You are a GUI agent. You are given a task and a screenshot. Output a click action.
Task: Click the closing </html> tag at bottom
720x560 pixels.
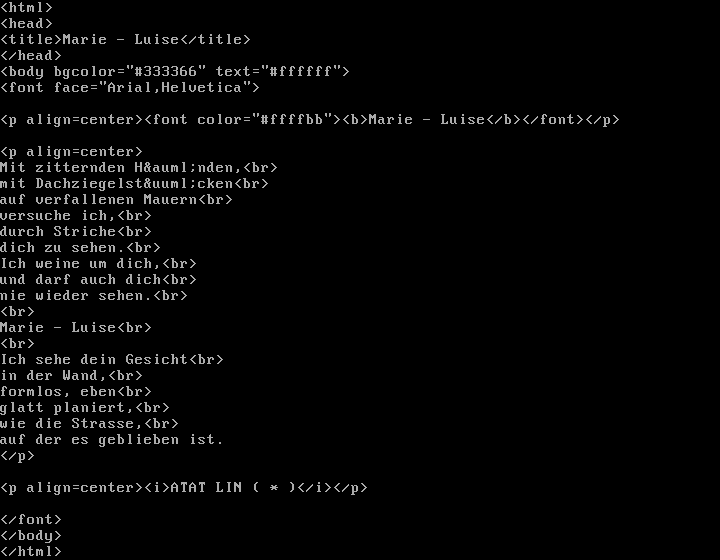pos(31,552)
